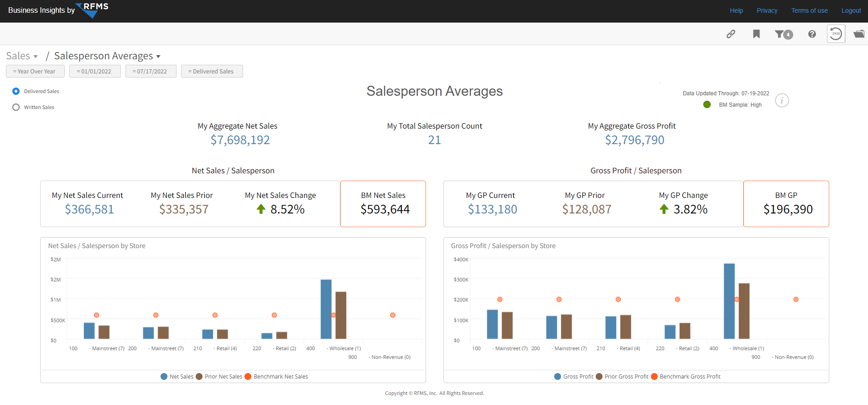868x405 pixels.
Task: Click the circular-arrow reset icon
Action: 836,34
